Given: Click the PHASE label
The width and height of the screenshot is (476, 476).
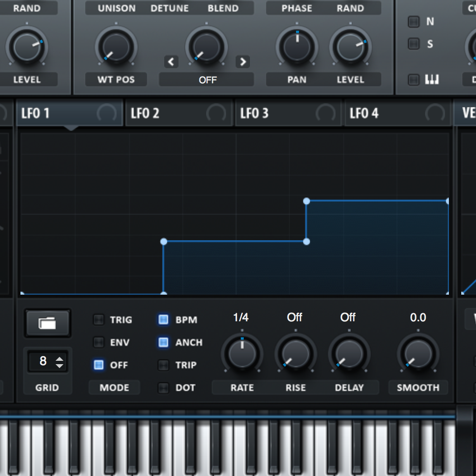Looking at the screenshot, I should click(x=297, y=8).
